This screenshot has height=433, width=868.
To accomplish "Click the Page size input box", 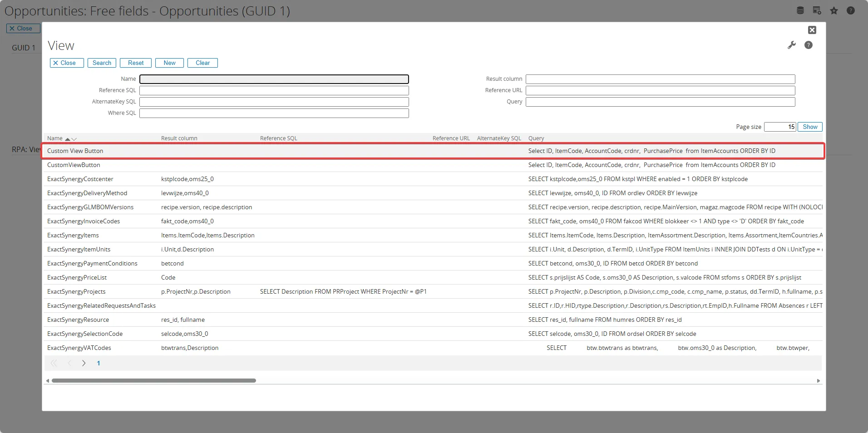I will pyautogui.click(x=779, y=127).
